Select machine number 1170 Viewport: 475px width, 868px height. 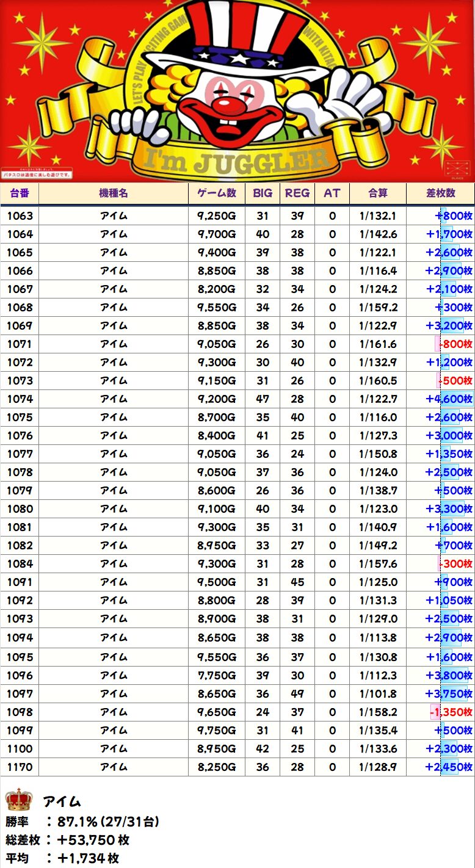click(x=20, y=767)
